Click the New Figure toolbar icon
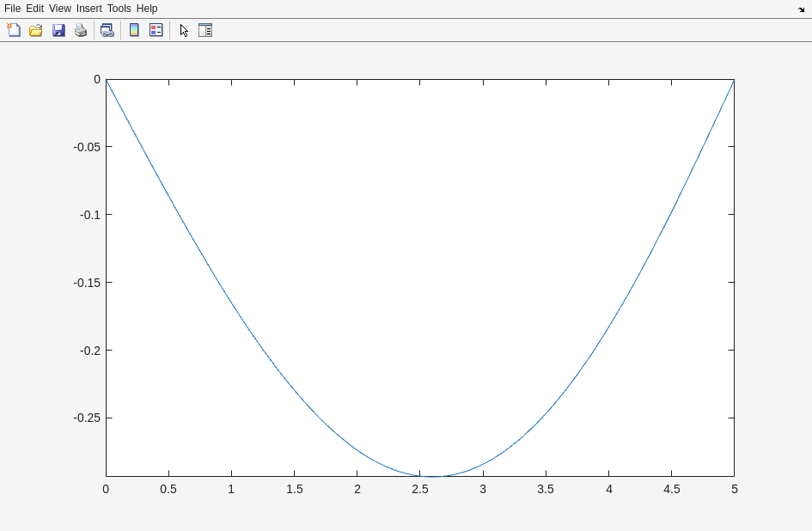 [x=14, y=30]
